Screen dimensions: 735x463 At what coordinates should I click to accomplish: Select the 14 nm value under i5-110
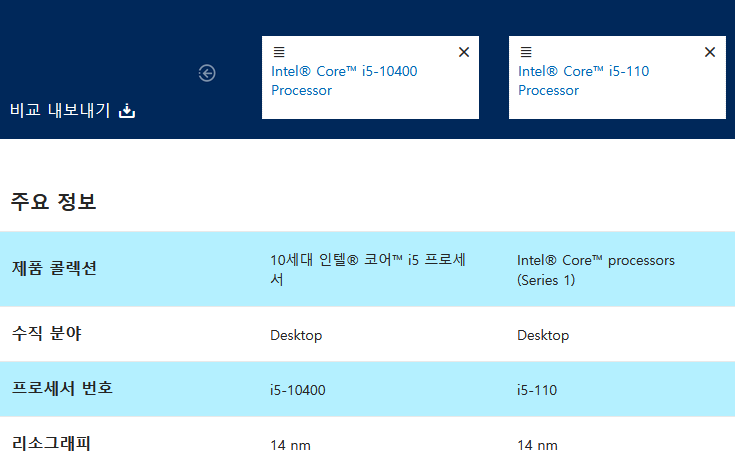coord(537,445)
